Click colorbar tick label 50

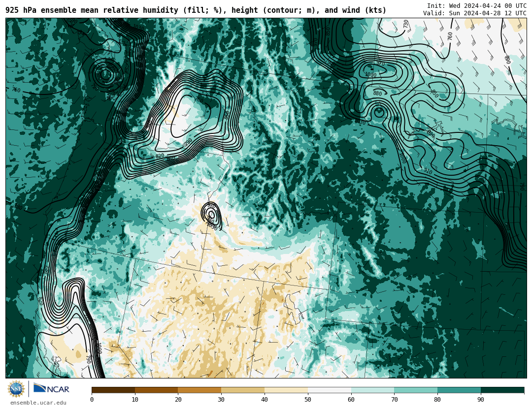308,400
